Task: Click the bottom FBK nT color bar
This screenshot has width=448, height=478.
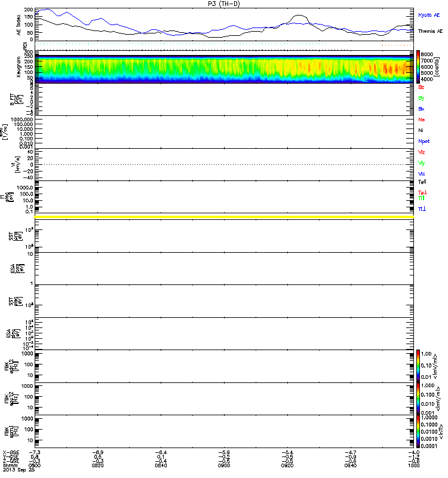Action: (418, 431)
